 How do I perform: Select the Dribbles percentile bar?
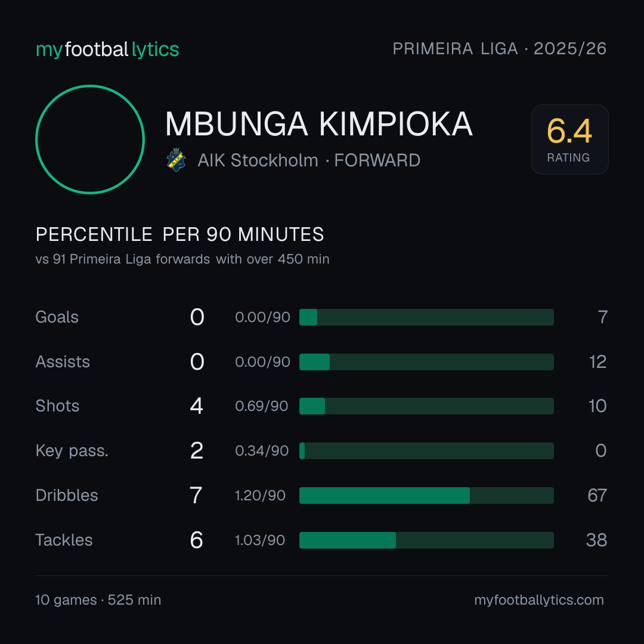426,496
